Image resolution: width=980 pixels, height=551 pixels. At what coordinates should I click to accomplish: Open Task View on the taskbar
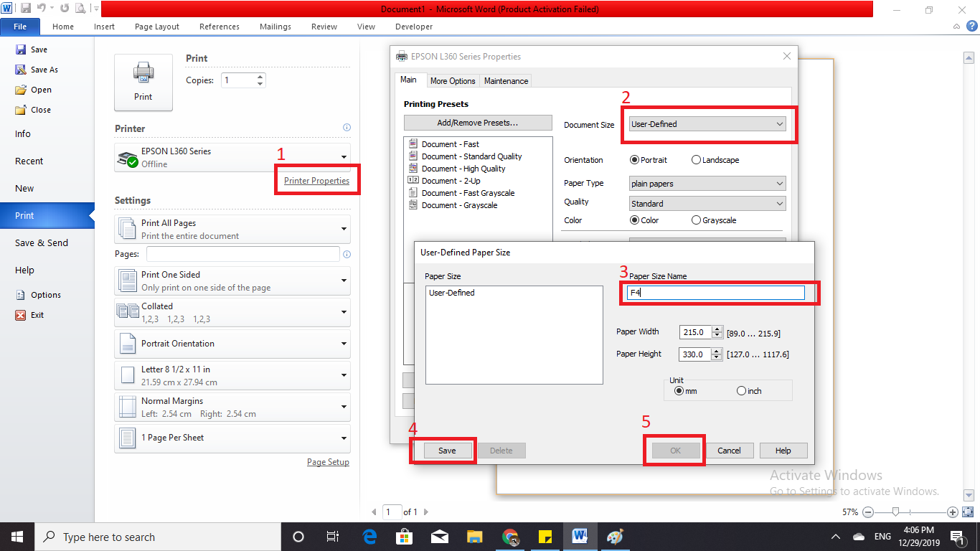pos(333,537)
